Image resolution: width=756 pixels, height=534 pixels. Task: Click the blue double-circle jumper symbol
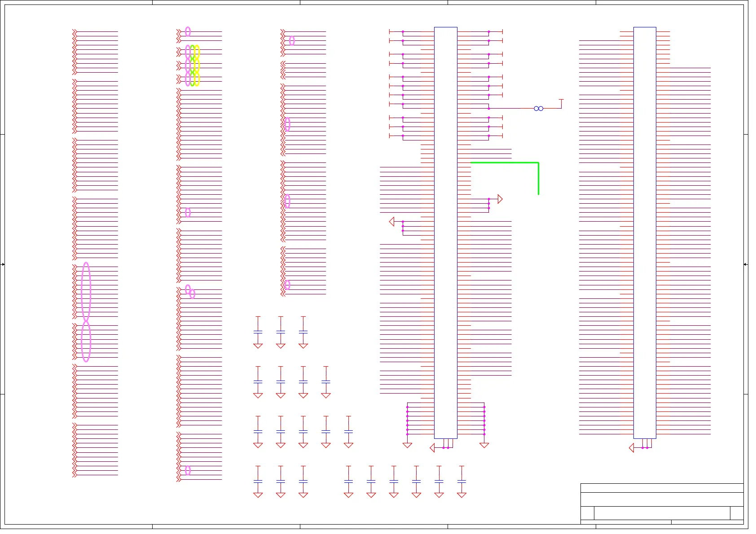click(x=539, y=109)
